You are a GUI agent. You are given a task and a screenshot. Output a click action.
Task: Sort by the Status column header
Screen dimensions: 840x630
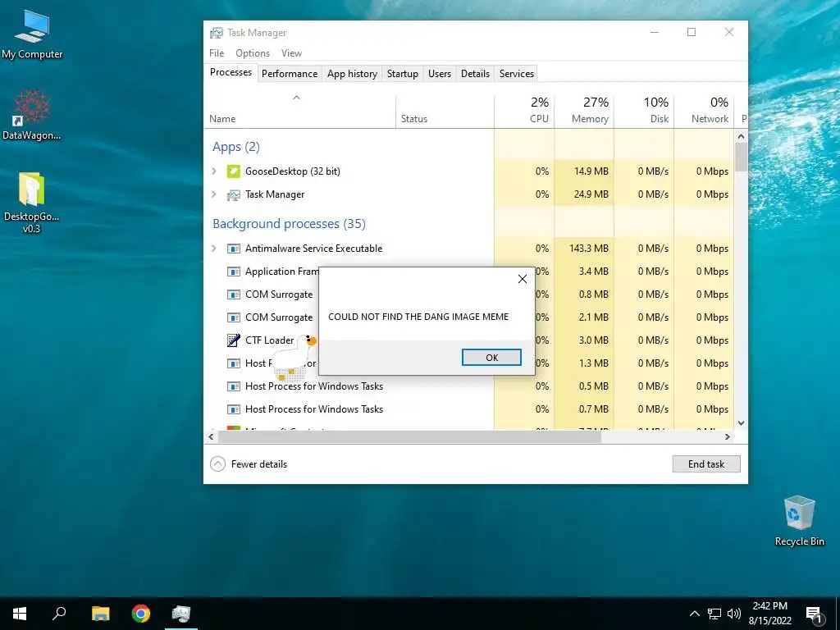point(445,112)
